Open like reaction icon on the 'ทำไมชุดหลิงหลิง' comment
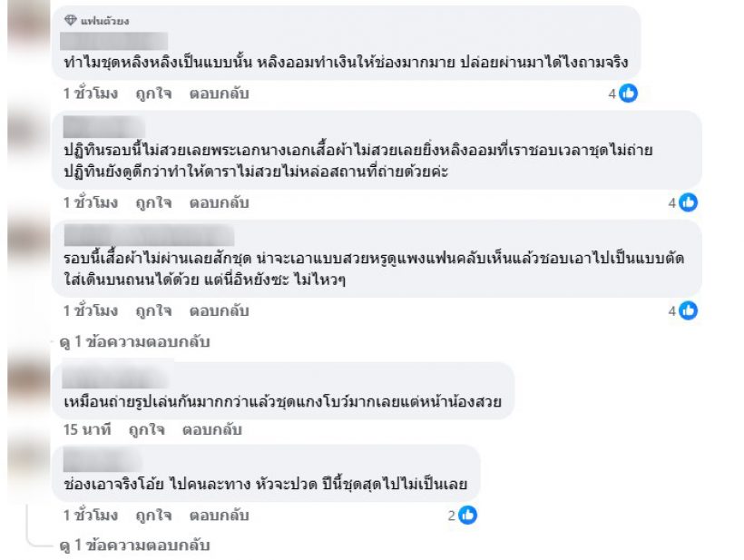This screenshot has height=560, width=744. (628, 93)
